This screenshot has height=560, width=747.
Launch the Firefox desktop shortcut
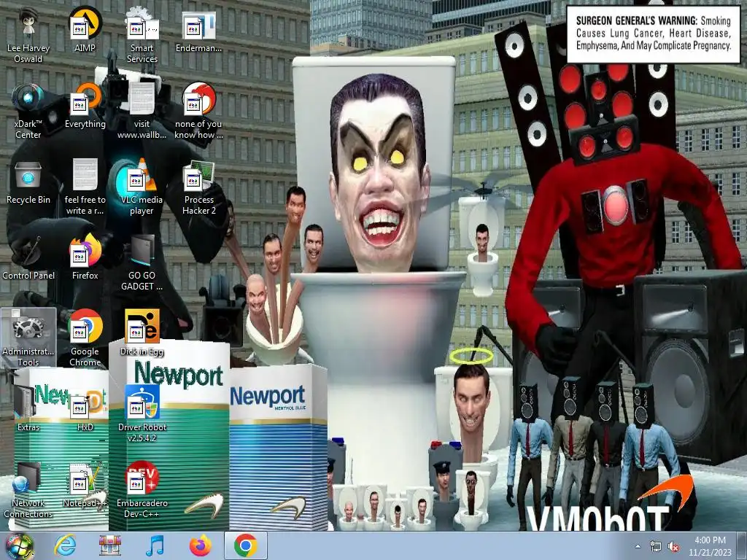(x=85, y=258)
